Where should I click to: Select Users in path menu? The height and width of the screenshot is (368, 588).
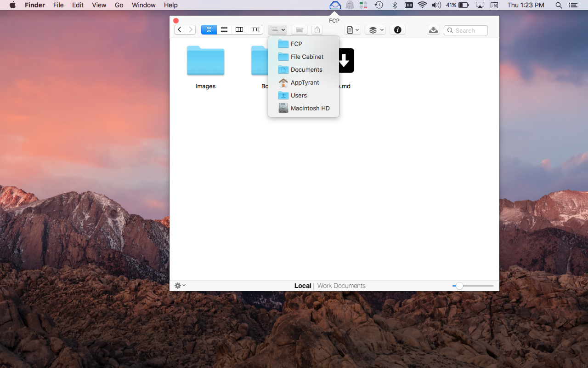click(x=304, y=95)
